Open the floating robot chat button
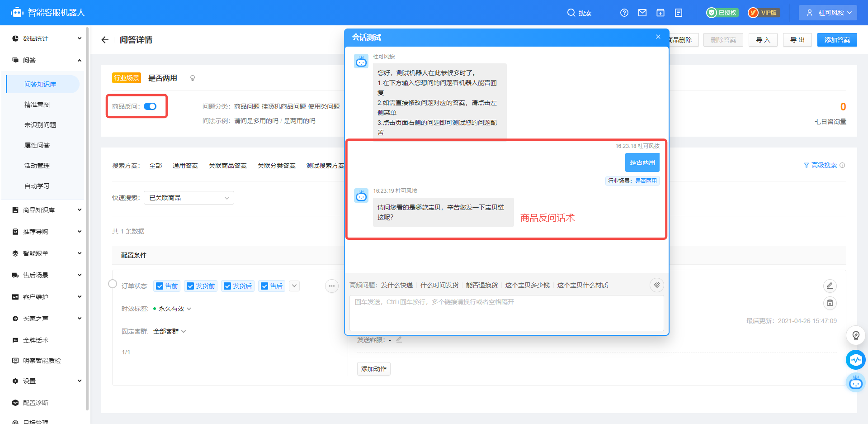 [856, 383]
